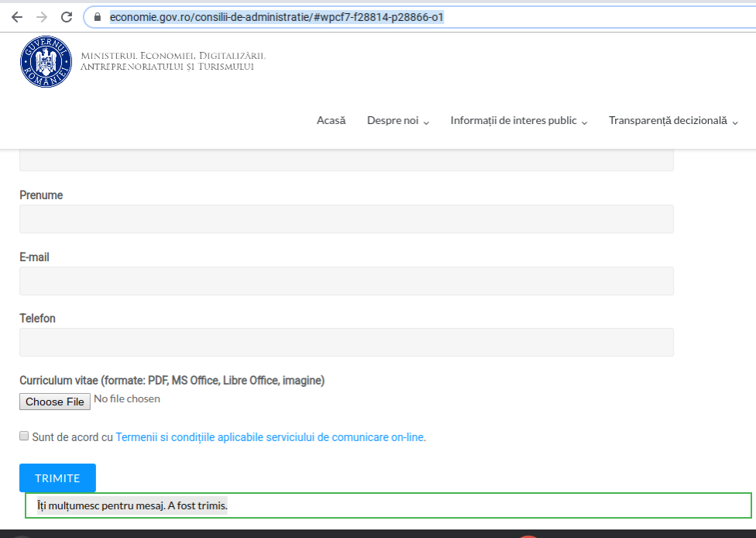Expand the Despre noi dropdown menu
Viewport: 756px width, 538px height.
click(x=397, y=120)
